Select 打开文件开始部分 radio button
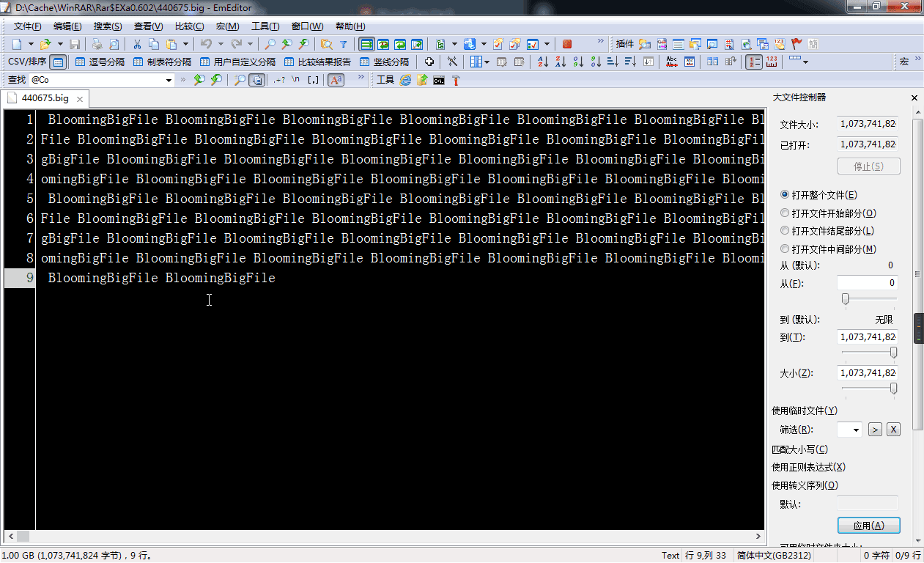Viewport: 924px width, 563px height. [x=785, y=213]
